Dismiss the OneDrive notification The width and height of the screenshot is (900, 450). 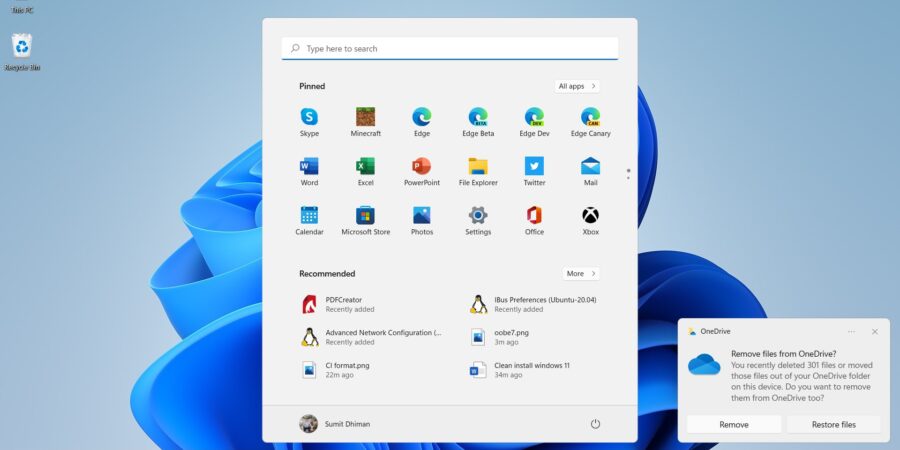coord(875,332)
